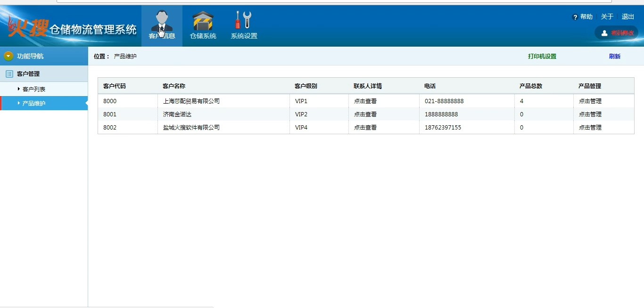This screenshot has width=644, height=308.
Task: Click 点击管理 for 济南金诺达
Action: pos(590,114)
